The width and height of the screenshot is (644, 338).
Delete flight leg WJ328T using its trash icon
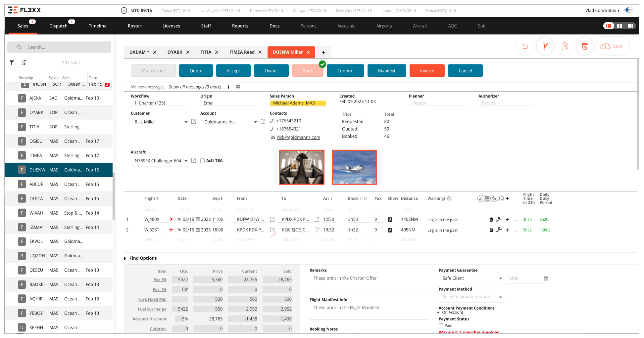(x=491, y=230)
